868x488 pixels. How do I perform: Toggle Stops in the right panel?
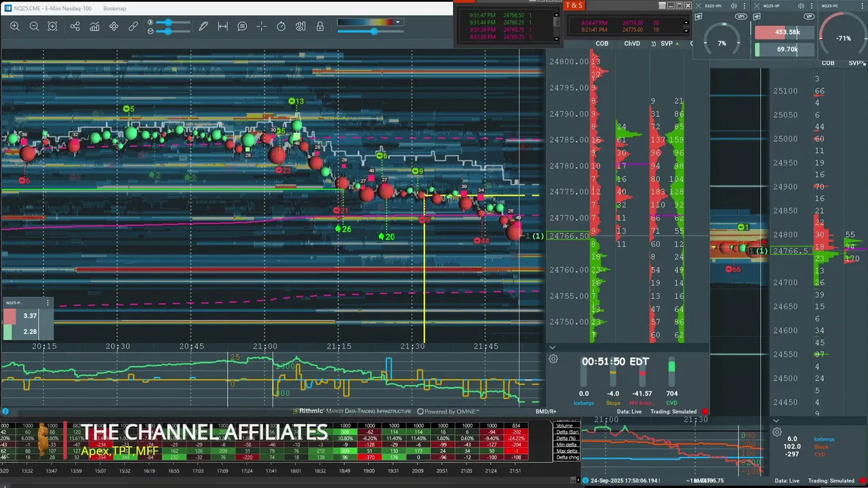coord(821,447)
